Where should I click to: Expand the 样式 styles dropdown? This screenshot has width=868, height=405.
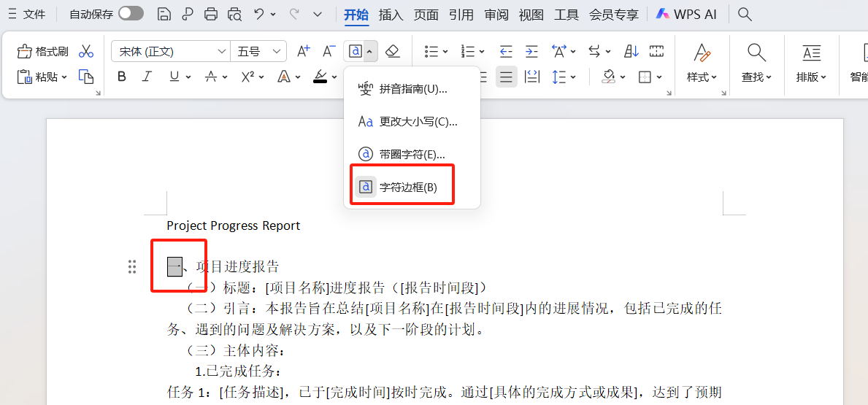[x=702, y=77]
